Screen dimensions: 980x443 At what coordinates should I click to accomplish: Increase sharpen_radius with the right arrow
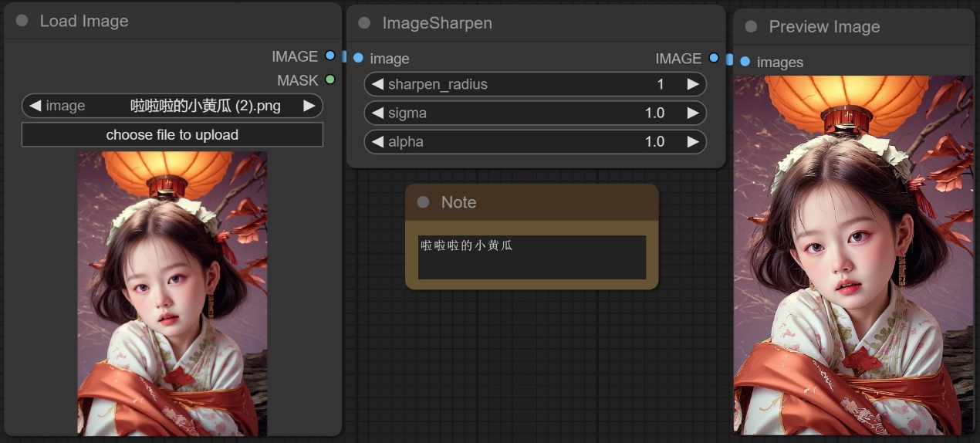pyautogui.click(x=692, y=84)
